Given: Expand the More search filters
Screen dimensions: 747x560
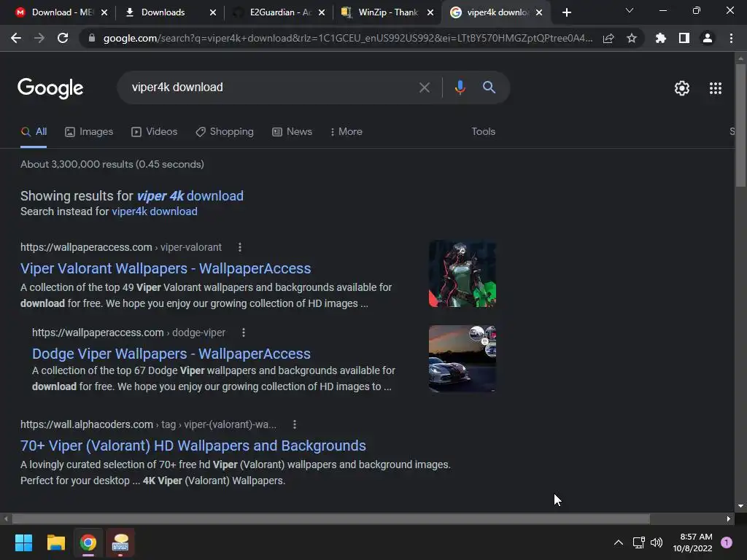Looking at the screenshot, I should [x=346, y=132].
